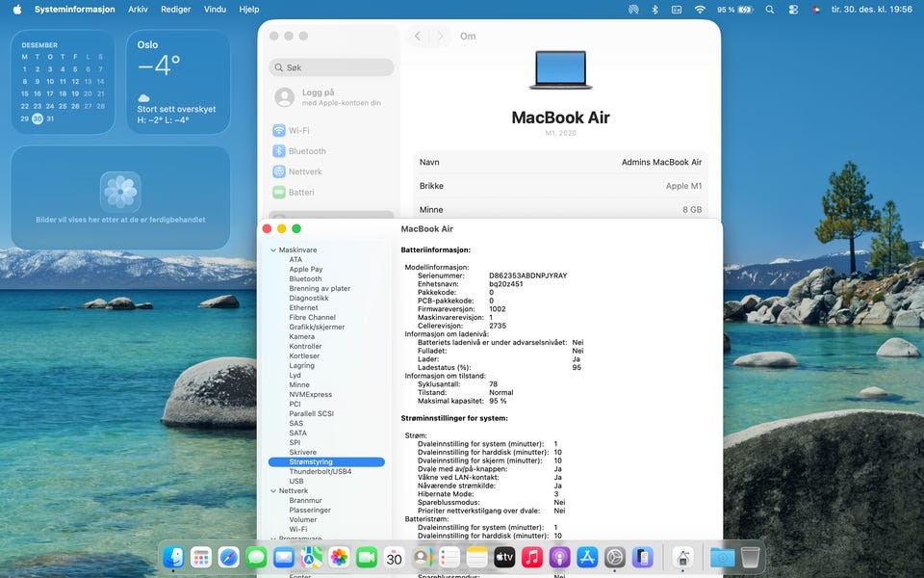Image resolution: width=924 pixels, height=578 pixels.
Task: Select Thunderbolt/USB4 in the sidebar tree
Action: click(321, 472)
